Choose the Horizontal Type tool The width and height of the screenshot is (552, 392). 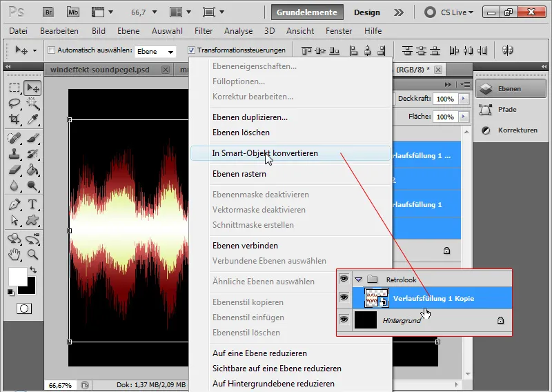pos(32,204)
